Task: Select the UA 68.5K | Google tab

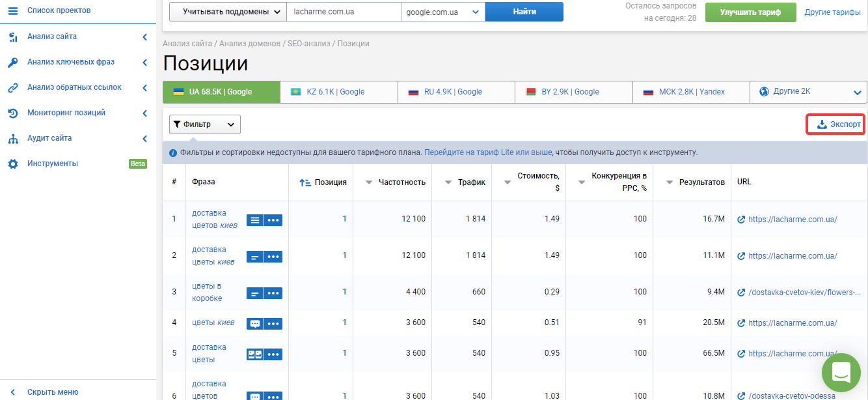Action: coord(221,92)
